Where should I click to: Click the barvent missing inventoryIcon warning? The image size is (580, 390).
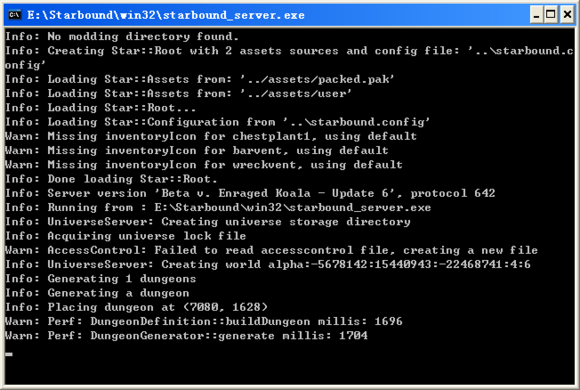197,151
